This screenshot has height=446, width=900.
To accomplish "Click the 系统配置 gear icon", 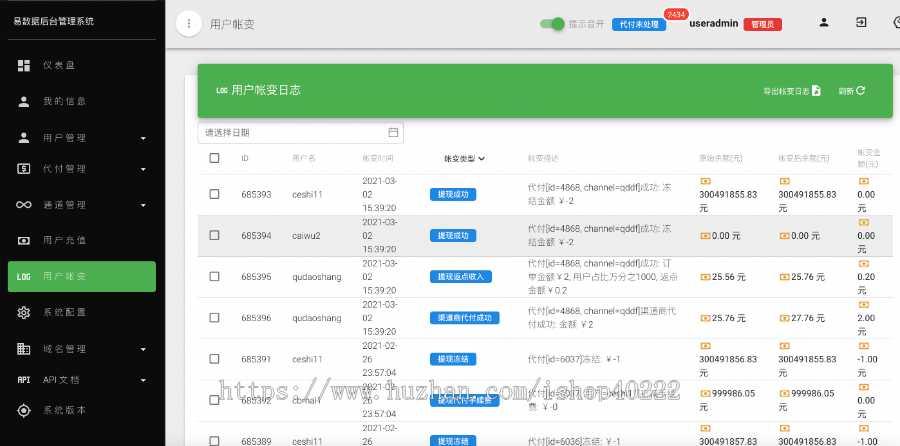I will pos(24,313).
